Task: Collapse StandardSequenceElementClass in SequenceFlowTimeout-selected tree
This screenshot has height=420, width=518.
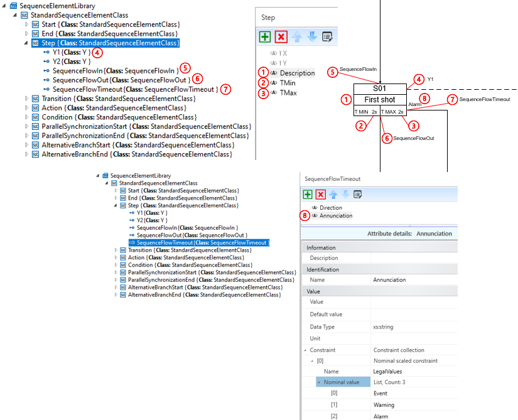Action: click(x=107, y=183)
